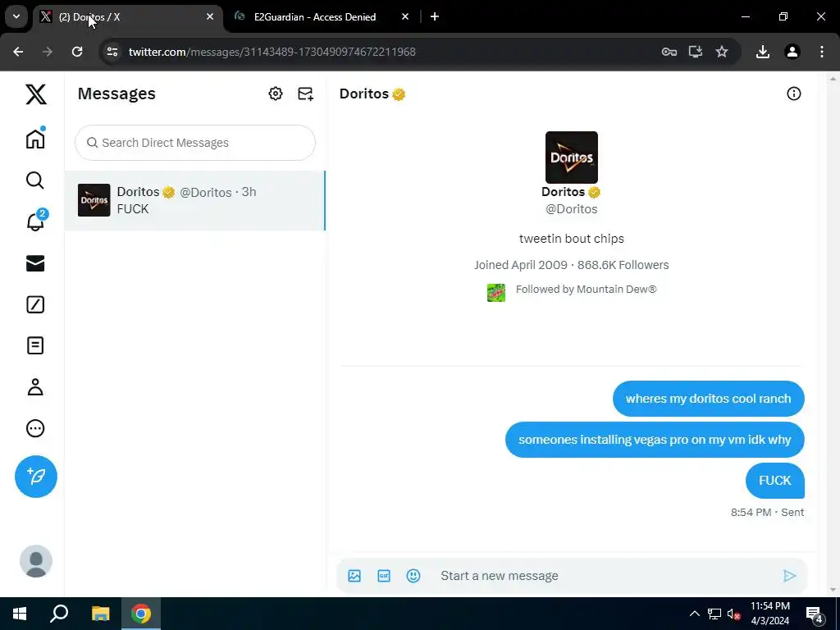
Task: Click the 'someones installing vegas pro' message
Action: pyautogui.click(x=655, y=440)
